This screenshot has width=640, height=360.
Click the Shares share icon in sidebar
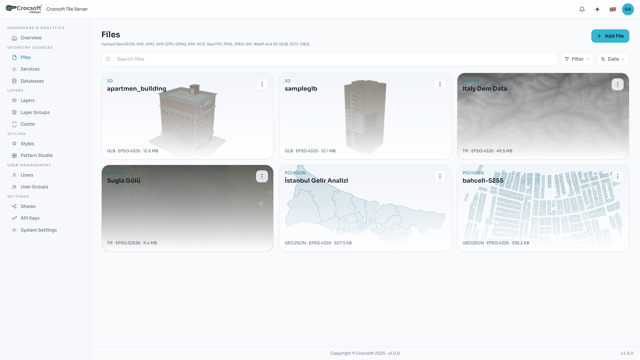tap(14, 207)
